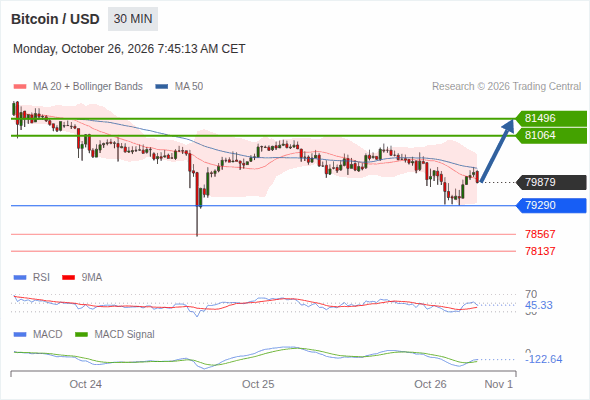Click the 30 MIN timeframe badge
The width and height of the screenshot is (590, 400).
[x=133, y=19]
